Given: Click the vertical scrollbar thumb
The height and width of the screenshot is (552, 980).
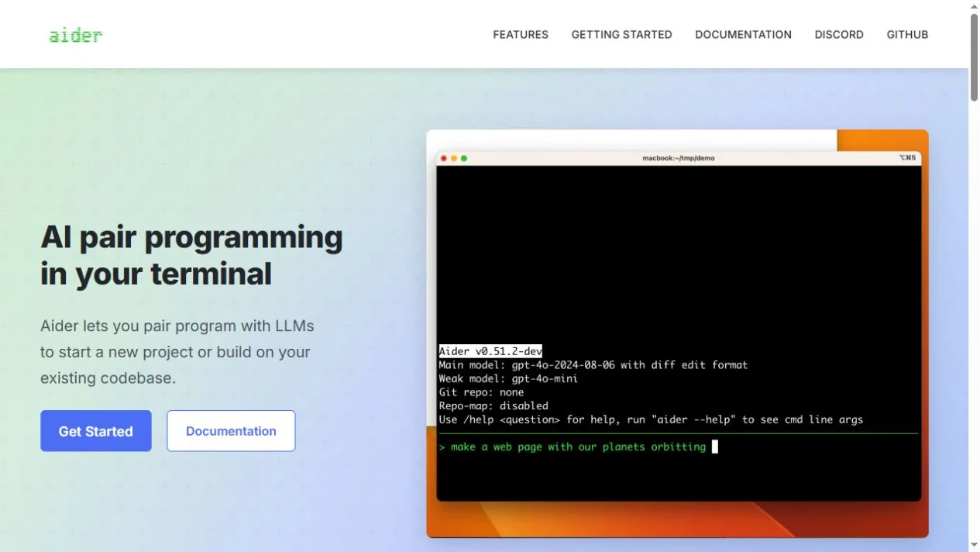Looking at the screenshot, I should click(974, 57).
